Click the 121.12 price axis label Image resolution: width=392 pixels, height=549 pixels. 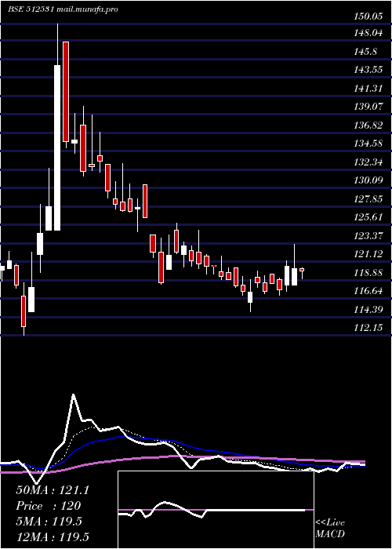click(368, 254)
